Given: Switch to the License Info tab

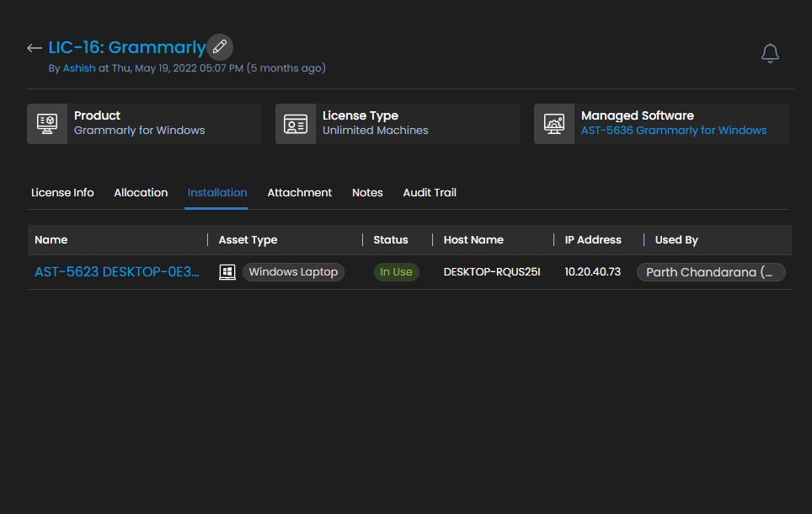Looking at the screenshot, I should click(62, 193).
